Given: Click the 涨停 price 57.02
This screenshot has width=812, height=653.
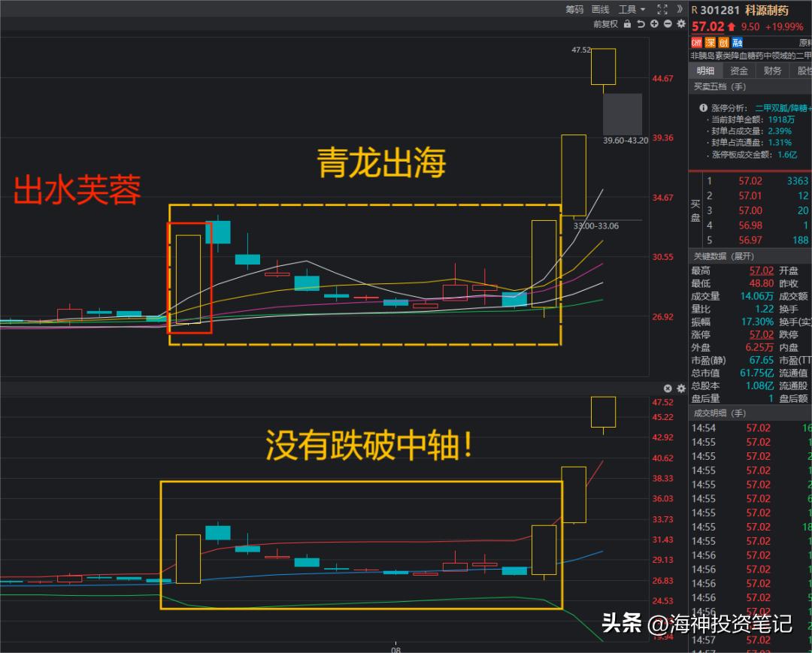Looking at the screenshot, I should click(761, 335).
